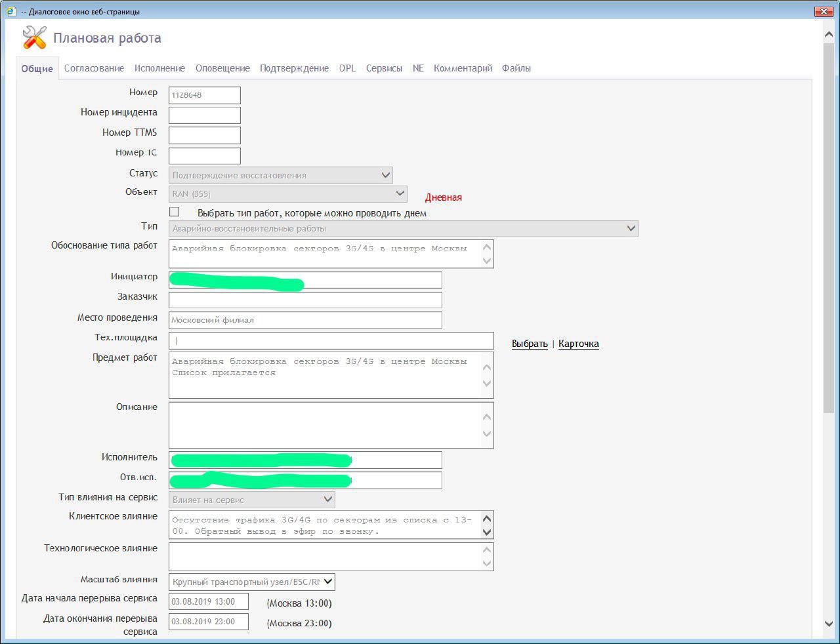Click the Номер инцидента input field

[x=205, y=115]
